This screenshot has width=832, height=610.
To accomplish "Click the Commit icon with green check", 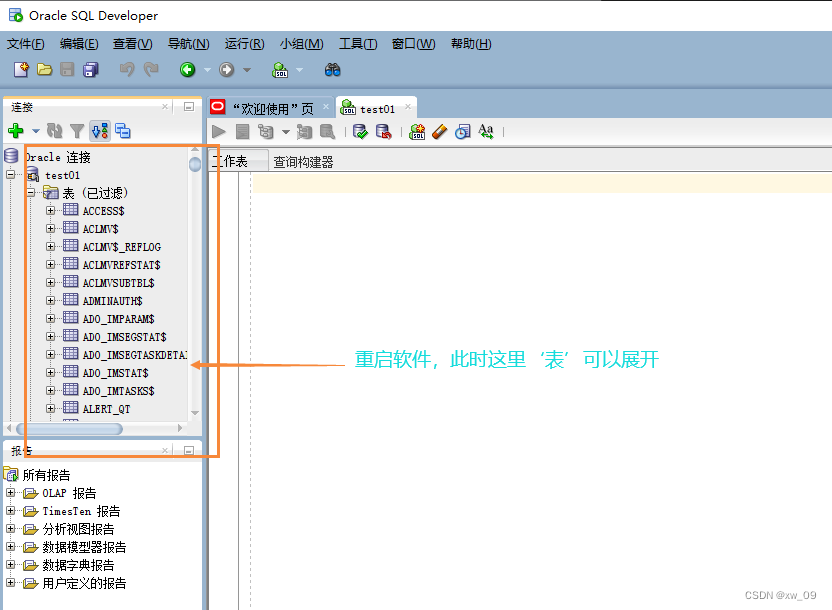I will 360,132.
